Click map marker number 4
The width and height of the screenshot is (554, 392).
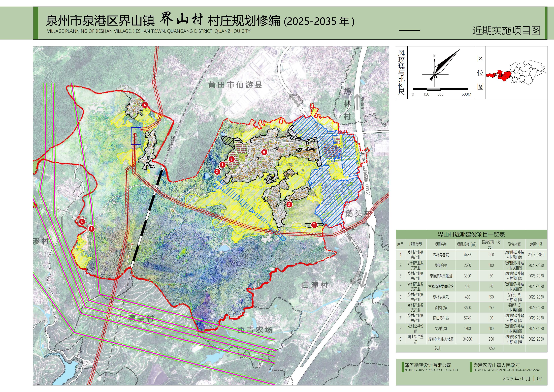[x=145, y=105]
